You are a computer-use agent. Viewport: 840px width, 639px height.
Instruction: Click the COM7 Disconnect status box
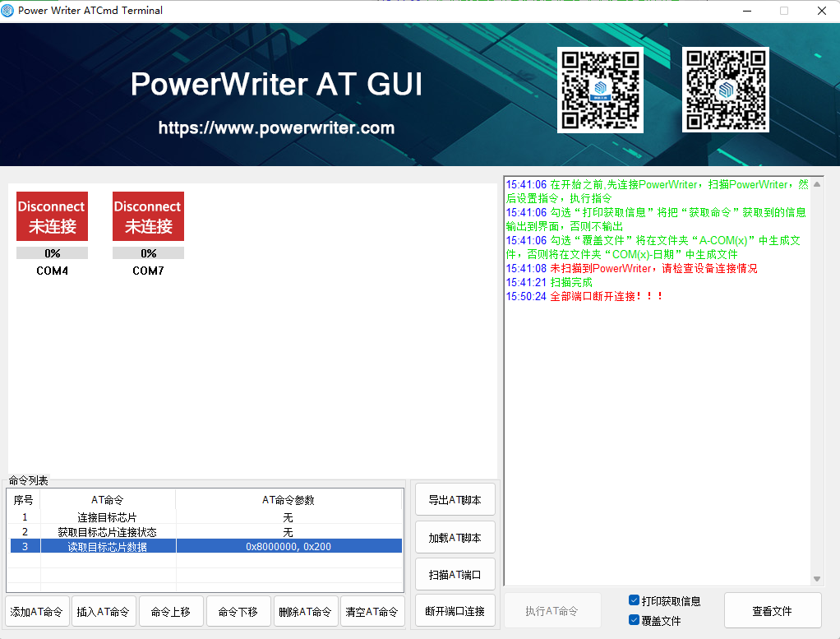coord(148,215)
